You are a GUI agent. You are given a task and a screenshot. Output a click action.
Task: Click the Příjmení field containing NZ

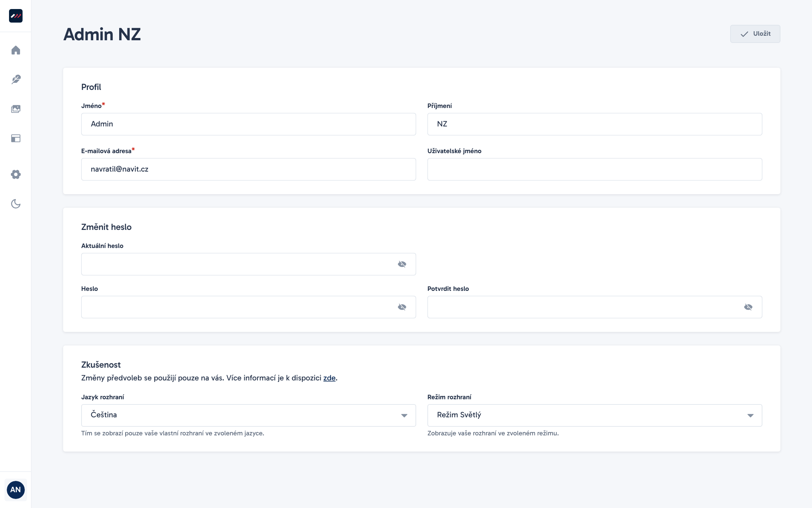[x=595, y=124]
